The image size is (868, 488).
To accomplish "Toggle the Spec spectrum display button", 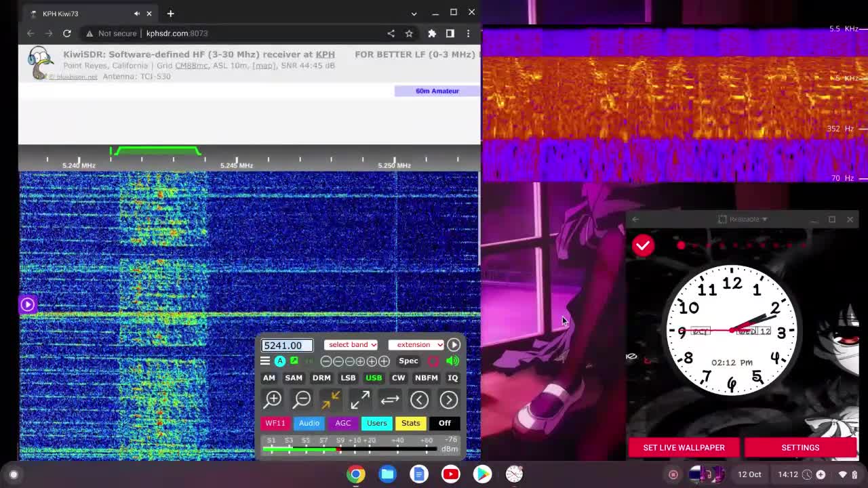I will pos(408,361).
